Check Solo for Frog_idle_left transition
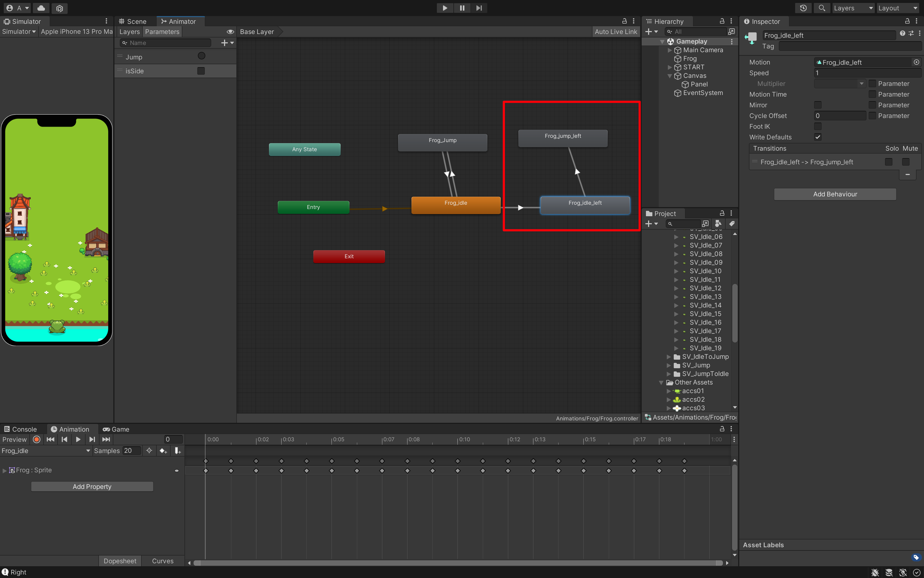The width and height of the screenshot is (924, 578). click(888, 162)
